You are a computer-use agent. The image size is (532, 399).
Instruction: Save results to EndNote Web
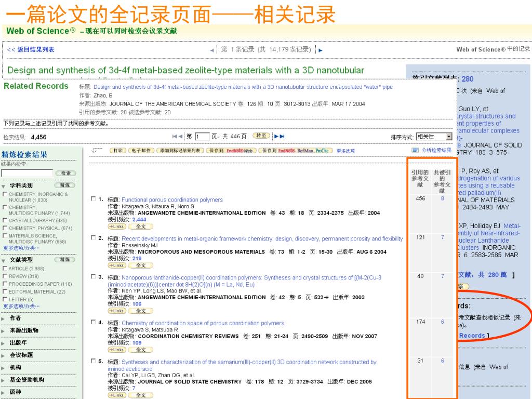[231, 150]
